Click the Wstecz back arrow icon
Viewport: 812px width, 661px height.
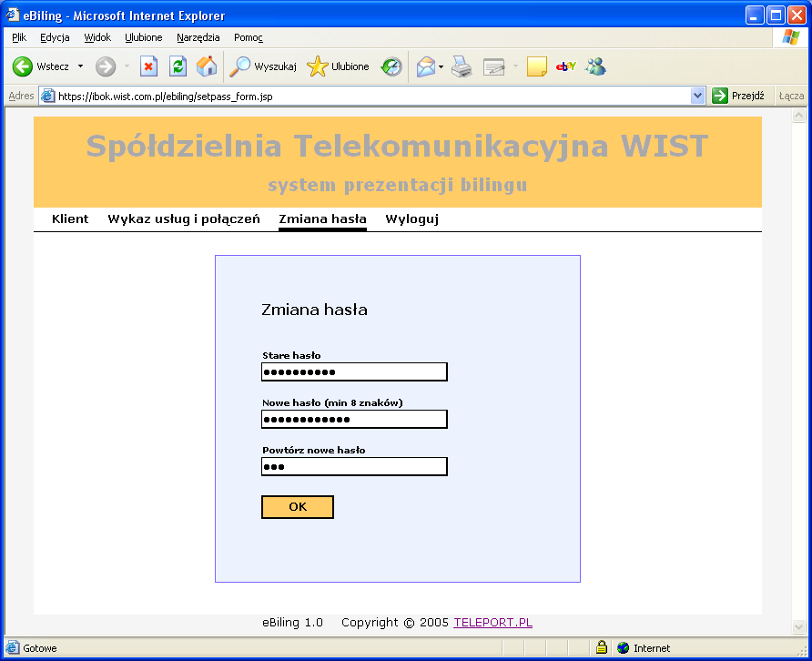pyautogui.click(x=22, y=66)
